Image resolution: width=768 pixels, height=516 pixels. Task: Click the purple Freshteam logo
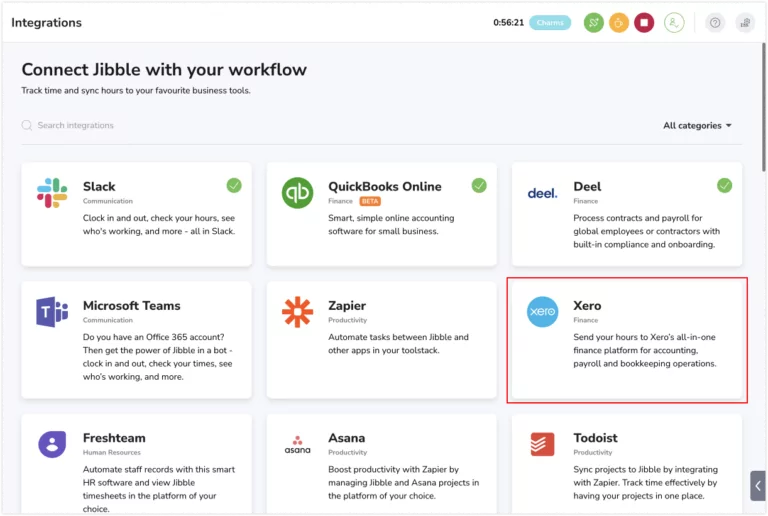52,445
